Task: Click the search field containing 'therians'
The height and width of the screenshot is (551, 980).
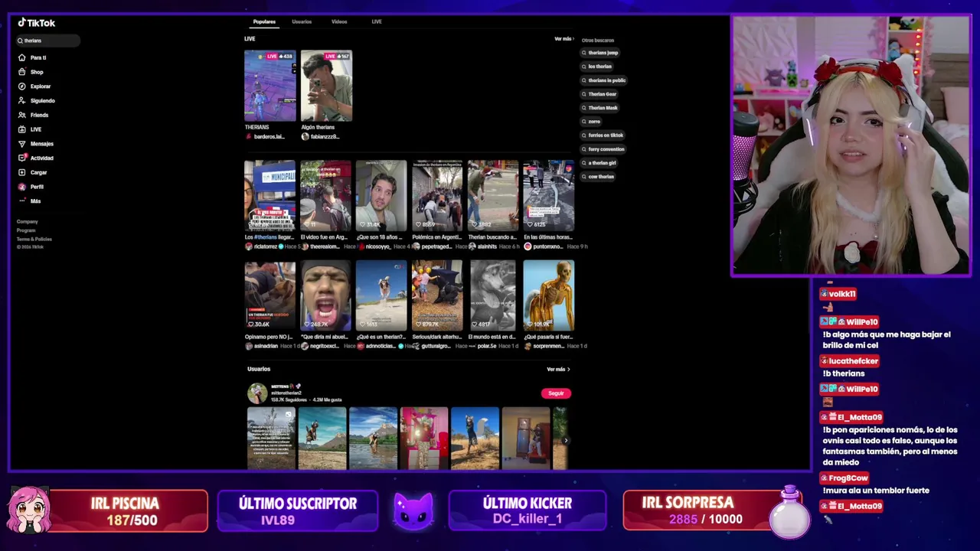Action: tap(47, 41)
